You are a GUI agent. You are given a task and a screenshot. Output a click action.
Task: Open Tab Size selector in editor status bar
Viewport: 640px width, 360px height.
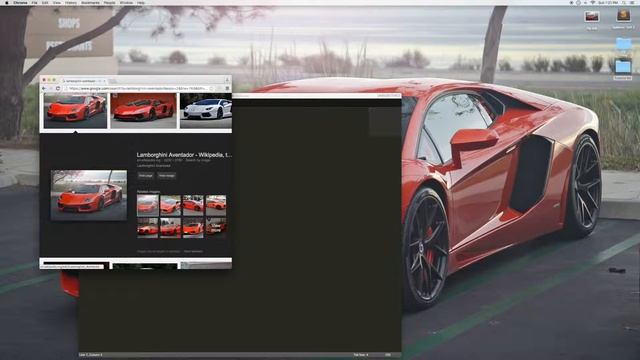(361, 355)
